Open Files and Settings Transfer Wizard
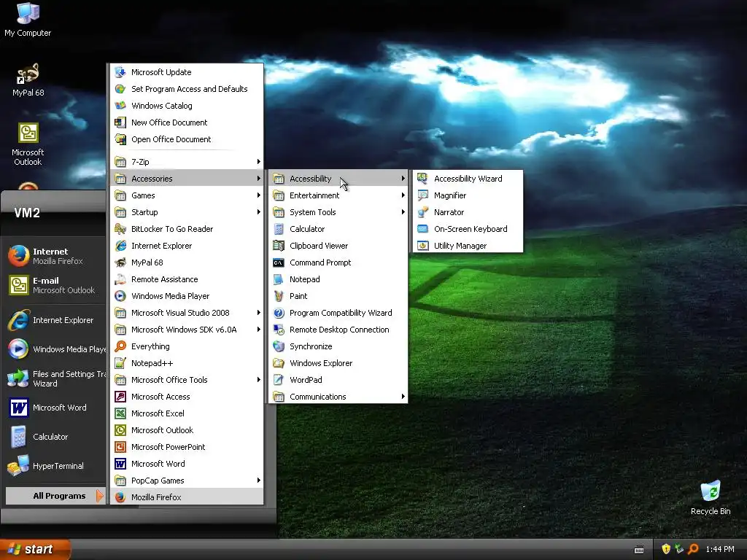 point(55,378)
